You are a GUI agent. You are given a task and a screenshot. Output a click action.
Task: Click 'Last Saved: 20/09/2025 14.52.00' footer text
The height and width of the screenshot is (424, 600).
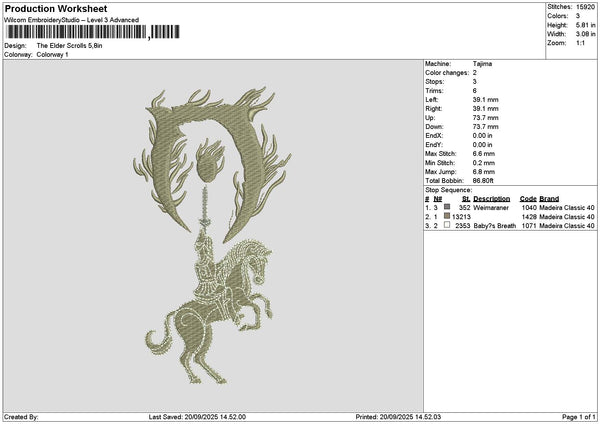(197, 417)
